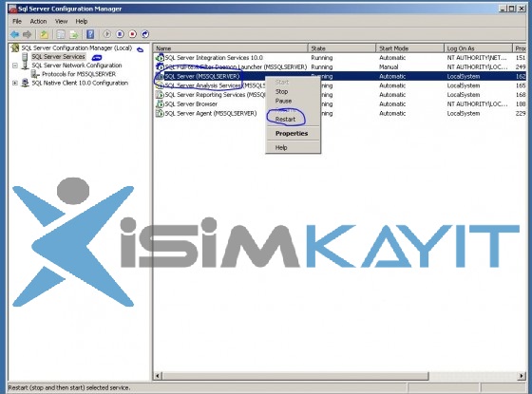Viewport: 532px width, 394px height.
Task: Click the Back arrow toolbar icon
Action: (x=14, y=34)
